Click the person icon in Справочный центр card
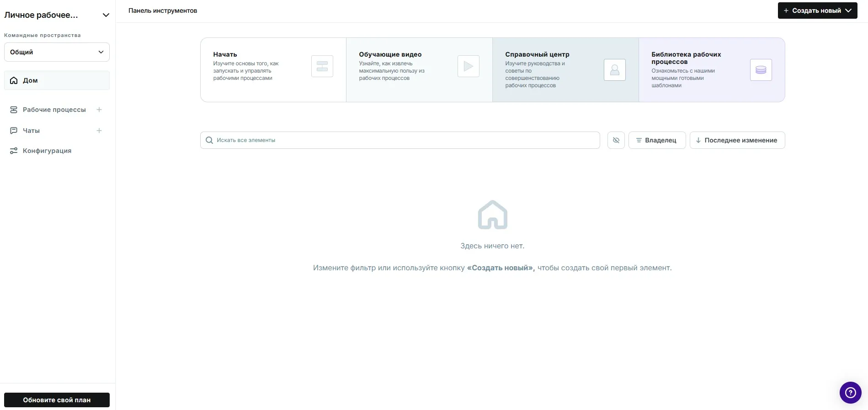The width and height of the screenshot is (868, 410). [x=615, y=70]
